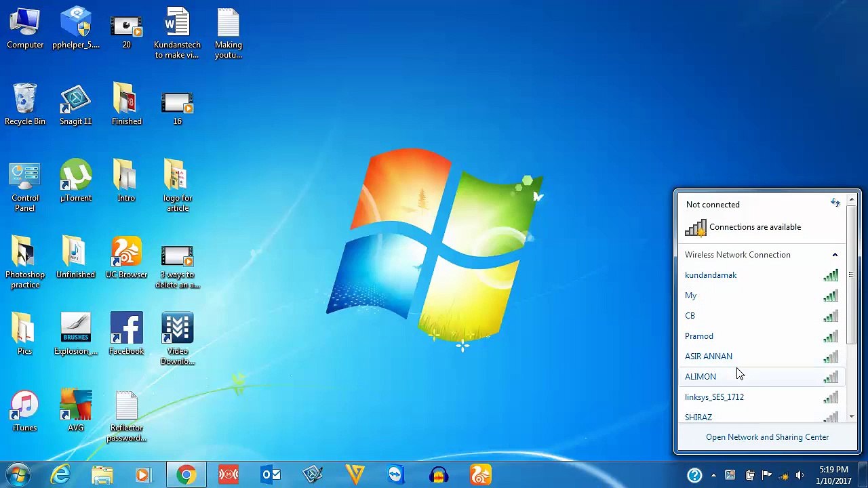Click the picture thumbnail tray icon
This screenshot has width=868, height=488.
pyautogui.click(x=730, y=475)
